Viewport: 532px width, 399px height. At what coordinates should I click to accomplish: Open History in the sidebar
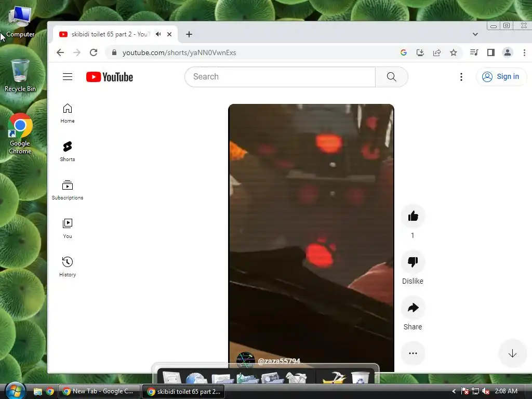68,267
